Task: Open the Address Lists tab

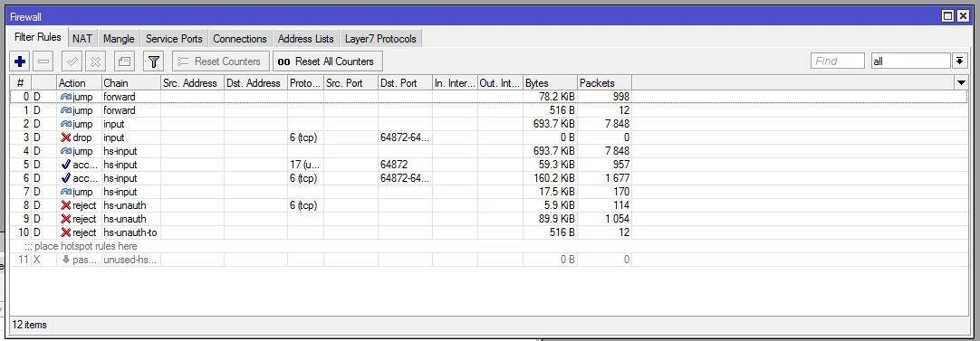Action: [x=305, y=39]
